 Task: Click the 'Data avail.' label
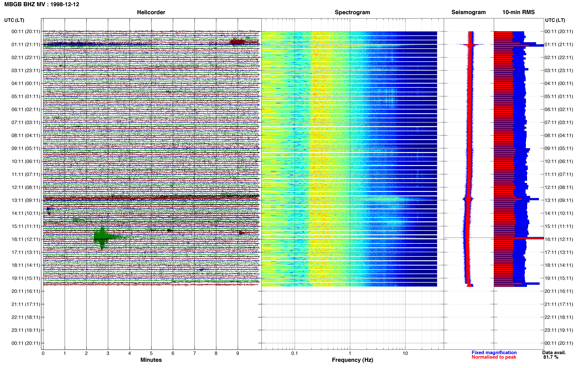pos(554,352)
